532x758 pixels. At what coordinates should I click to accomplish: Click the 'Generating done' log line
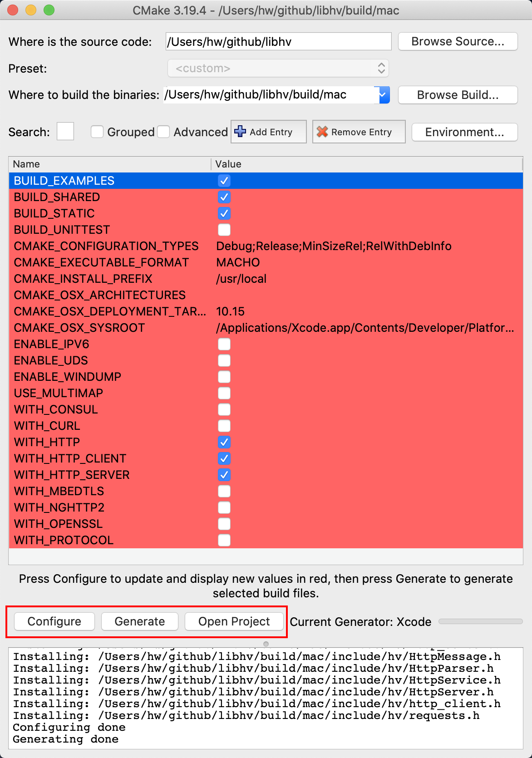click(x=66, y=739)
